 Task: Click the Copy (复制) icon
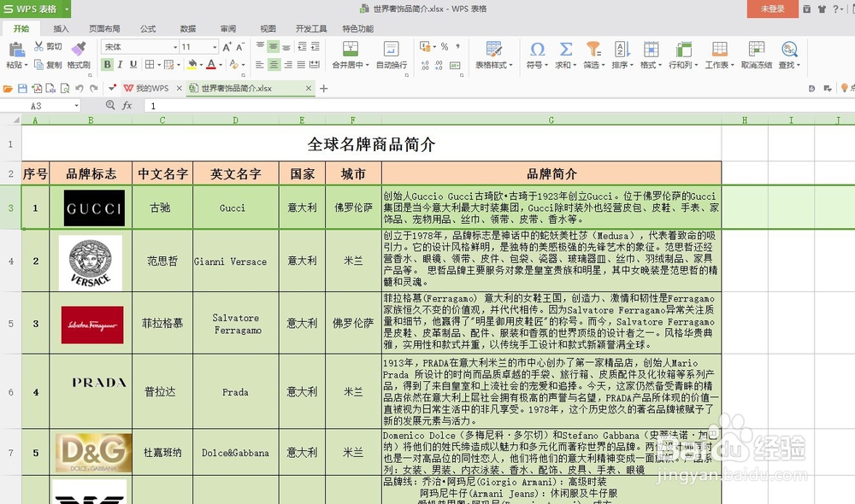pyautogui.click(x=38, y=65)
